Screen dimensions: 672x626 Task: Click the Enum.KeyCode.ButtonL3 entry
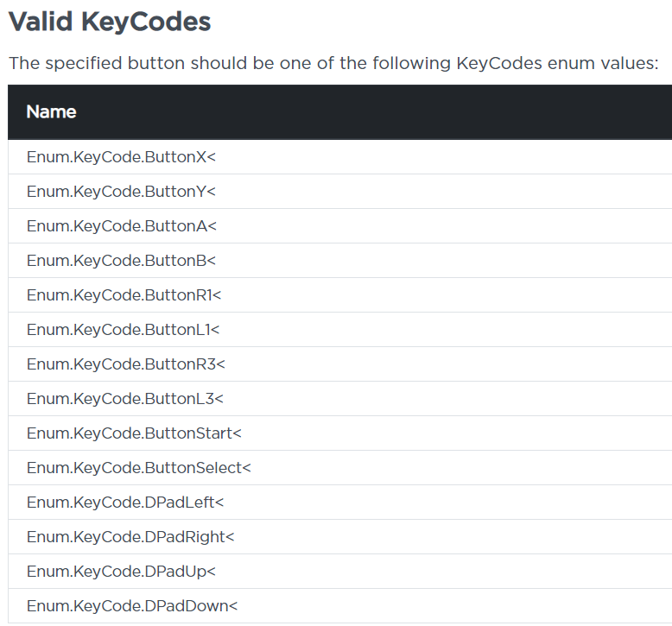click(x=124, y=399)
